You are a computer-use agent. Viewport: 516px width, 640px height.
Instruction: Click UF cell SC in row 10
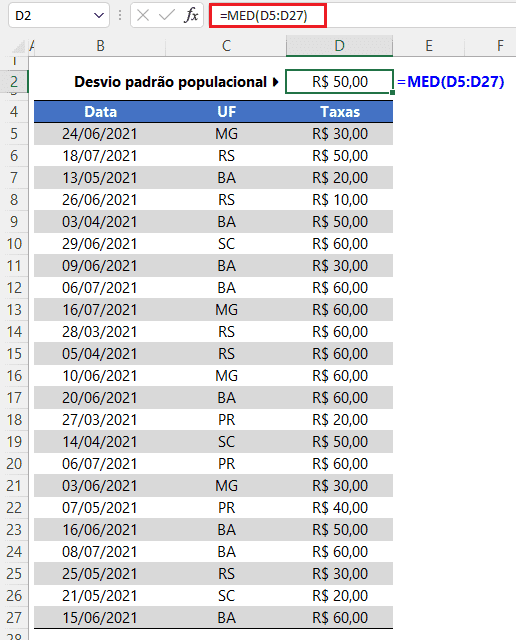[226, 244]
